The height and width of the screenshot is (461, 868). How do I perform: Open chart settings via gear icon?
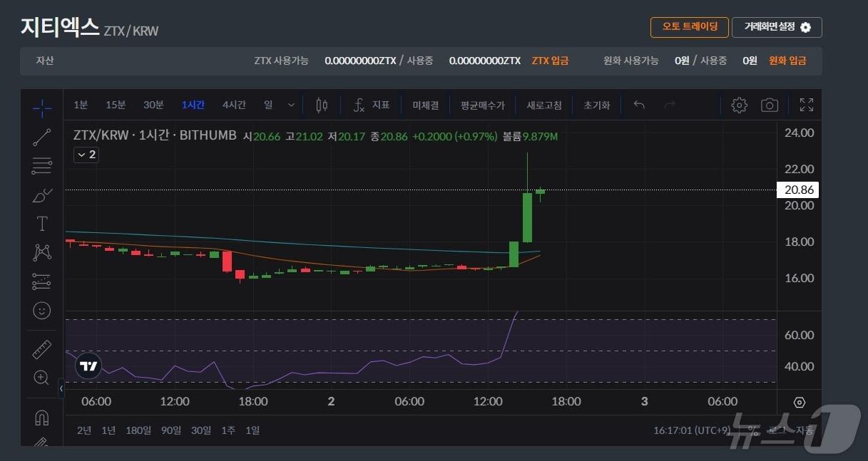(x=739, y=105)
